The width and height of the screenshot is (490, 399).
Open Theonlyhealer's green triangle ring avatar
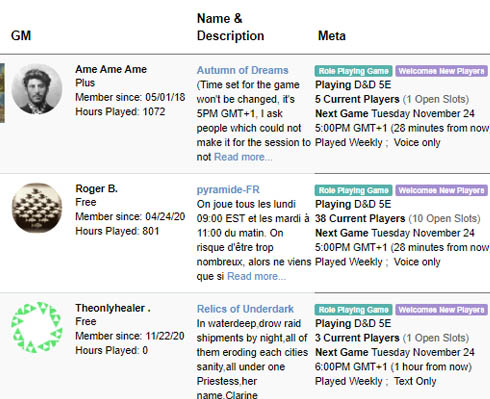tap(37, 327)
